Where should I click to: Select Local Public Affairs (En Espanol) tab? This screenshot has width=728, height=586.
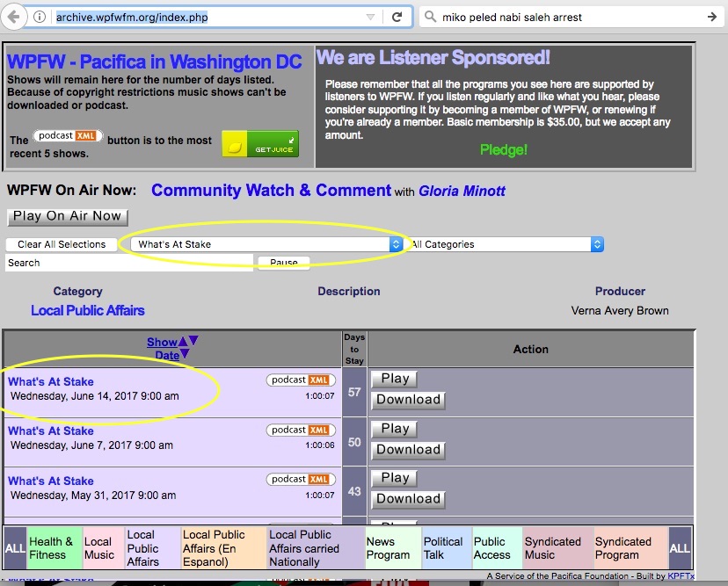coord(224,548)
